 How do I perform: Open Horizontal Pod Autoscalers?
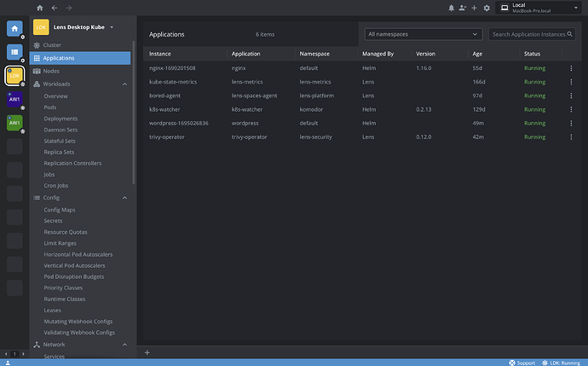(78, 254)
